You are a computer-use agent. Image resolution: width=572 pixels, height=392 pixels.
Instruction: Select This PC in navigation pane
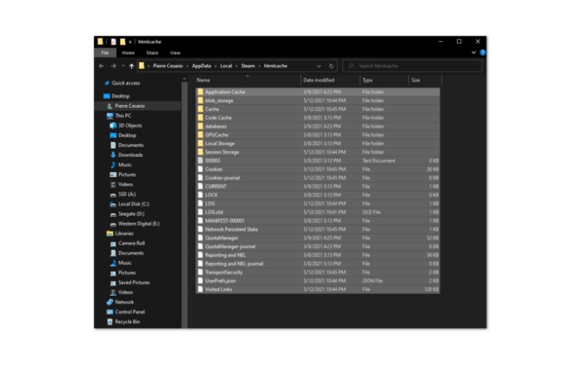(123, 116)
